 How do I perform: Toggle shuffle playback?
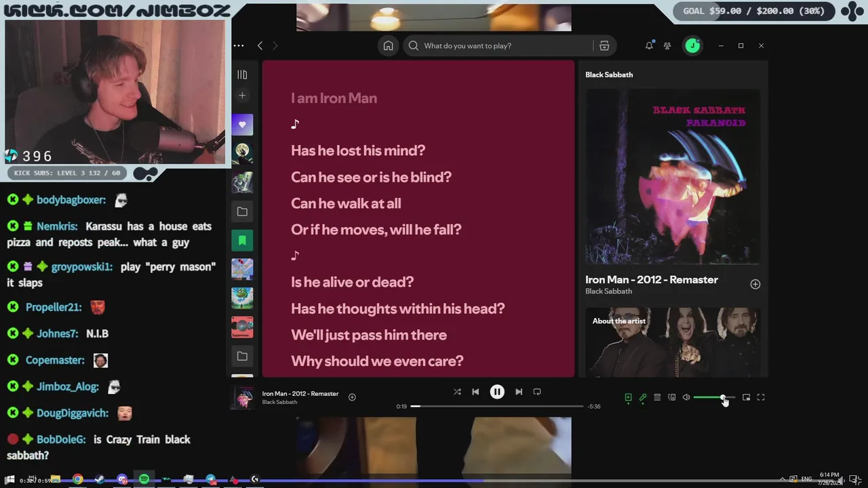tap(457, 392)
